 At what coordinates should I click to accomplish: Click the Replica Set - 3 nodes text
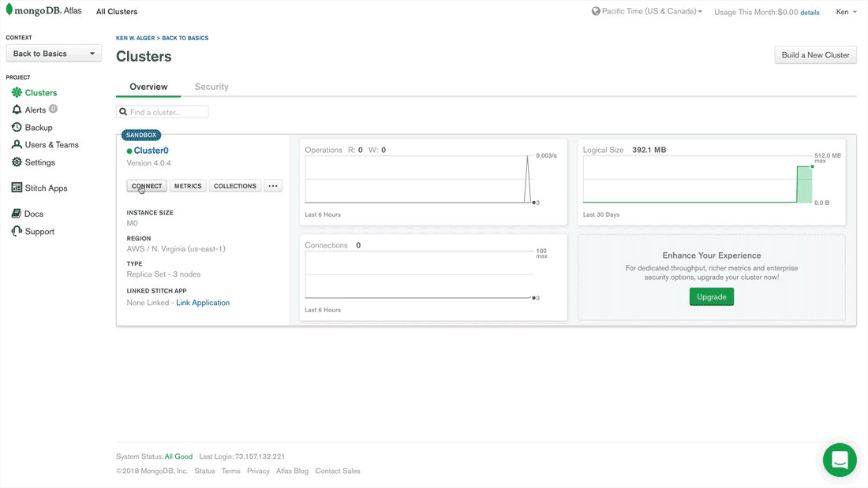pos(164,274)
